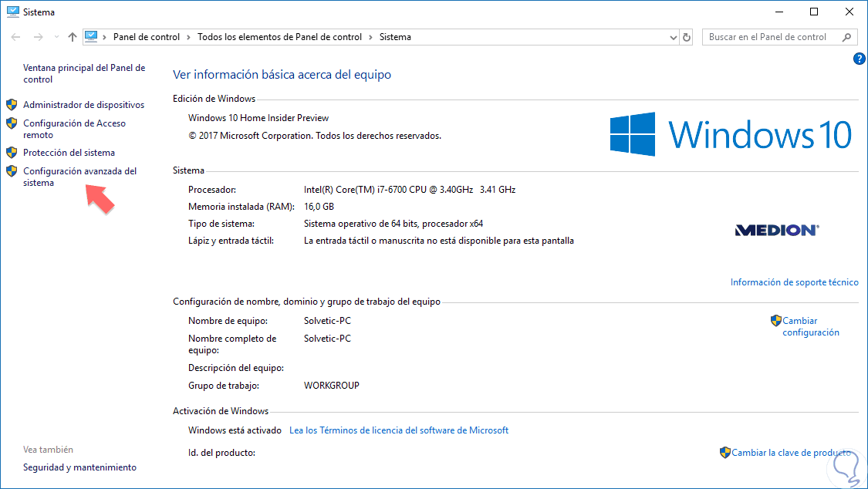This screenshot has width=868, height=489.
Task: Click the page heading Ver información básica
Action: 282,75
